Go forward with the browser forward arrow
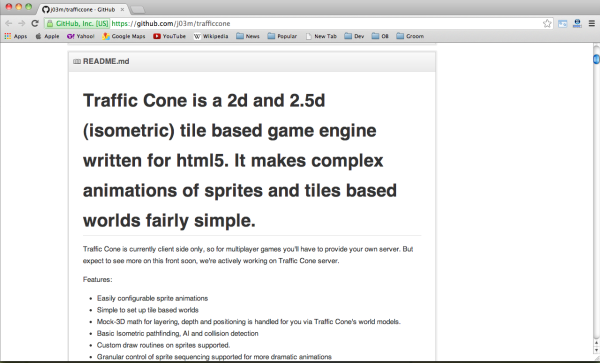This screenshot has height=363, width=600. click(x=22, y=23)
